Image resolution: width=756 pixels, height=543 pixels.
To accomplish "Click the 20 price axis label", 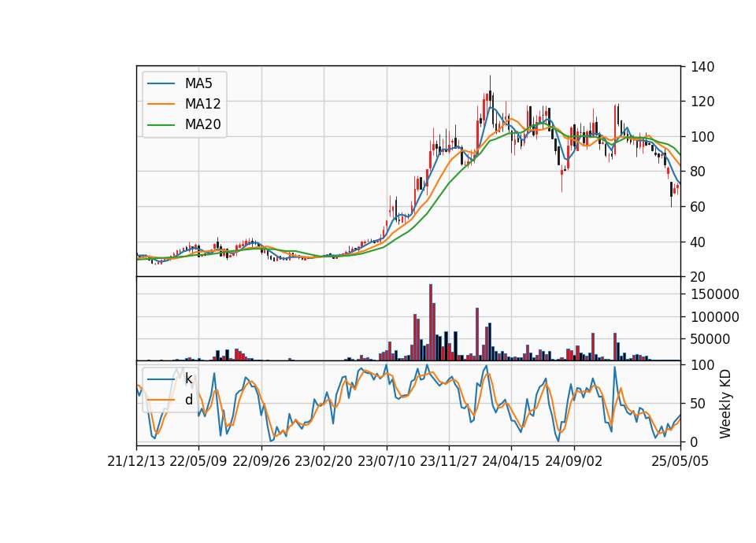I will click(x=699, y=277).
